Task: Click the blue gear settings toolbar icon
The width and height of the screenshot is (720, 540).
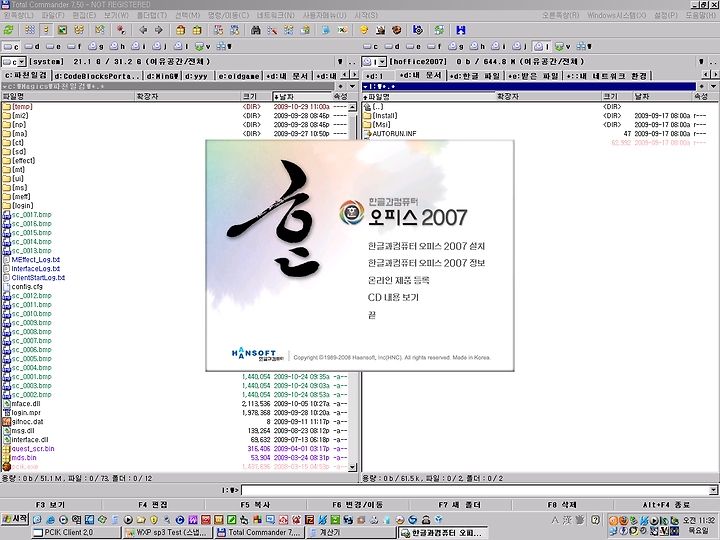Action: [418, 30]
